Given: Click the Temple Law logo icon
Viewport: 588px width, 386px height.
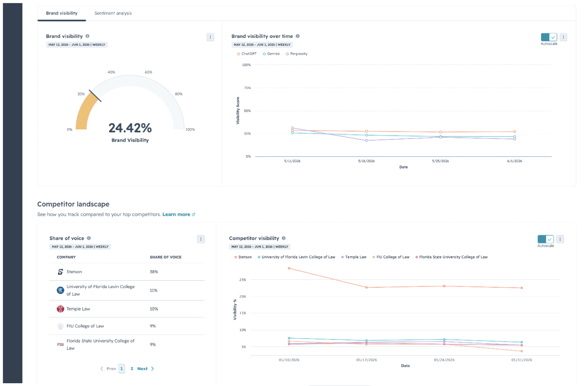Looking at the screenshot, I should (x=60, y=309).
